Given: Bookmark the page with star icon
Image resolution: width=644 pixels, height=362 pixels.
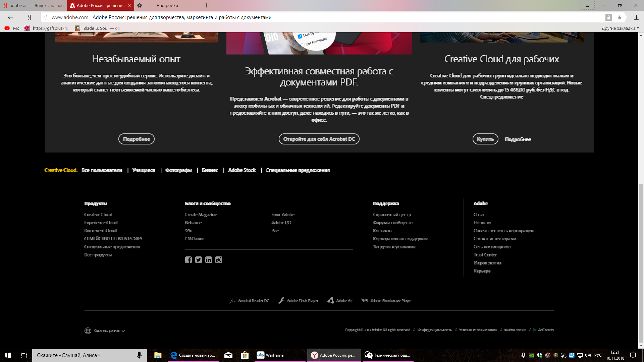Looking at the screenshot, I should pyautogui.click(x=620, y=17).
